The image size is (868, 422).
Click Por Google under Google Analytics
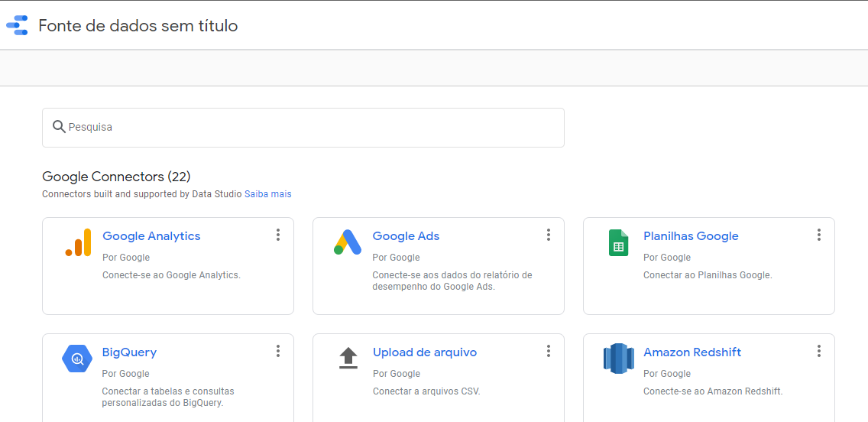[x=125, y=258]
